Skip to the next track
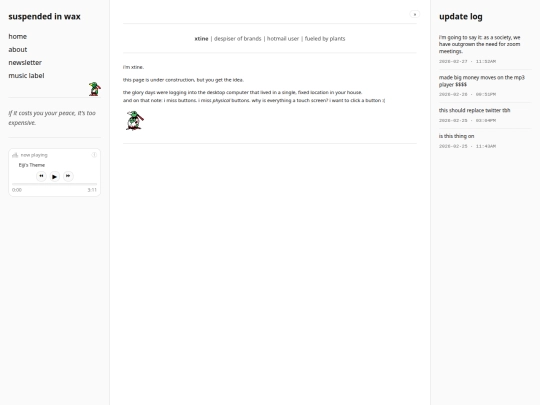Viewport: 540px width, 405px height. point(68,176)
